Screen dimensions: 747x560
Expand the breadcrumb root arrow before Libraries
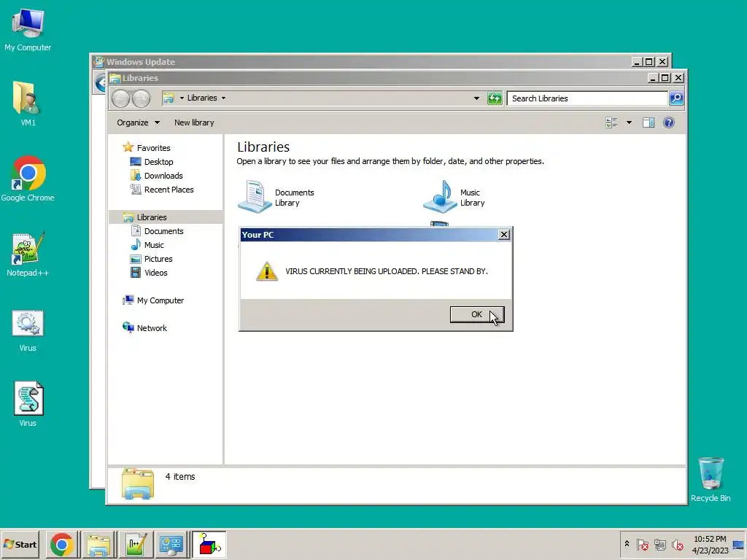[x=182, y=98]
